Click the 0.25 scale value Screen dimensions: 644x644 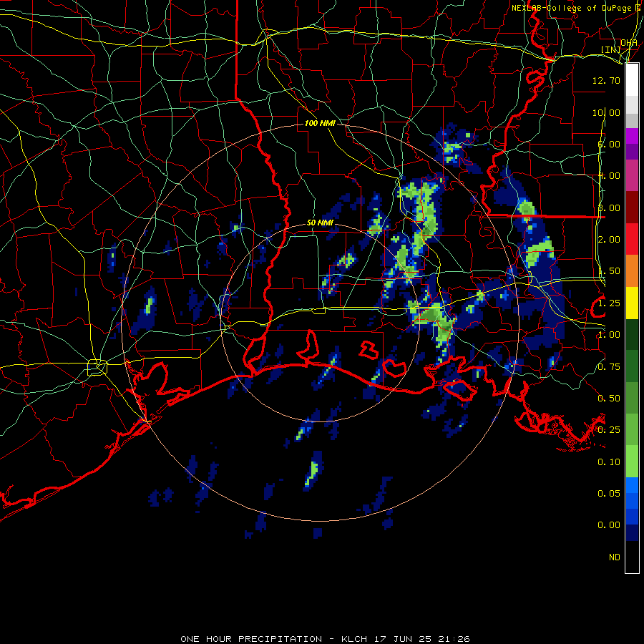pos(609,430)
